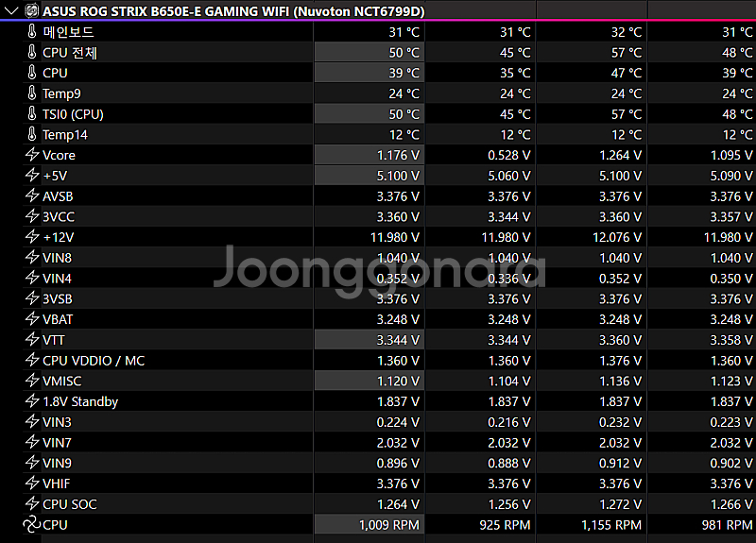Click the 0.528 V Vcore minimum value
Screen dimensions: 756x543
(x=509, y=155)
